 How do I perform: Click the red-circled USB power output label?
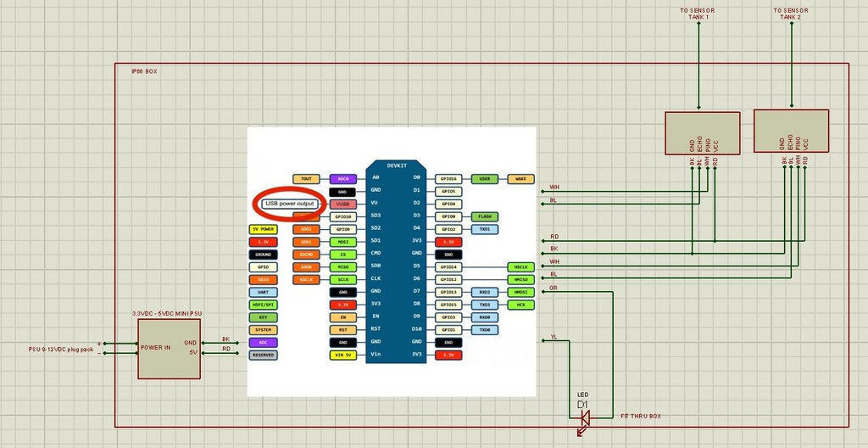point(289,204)
